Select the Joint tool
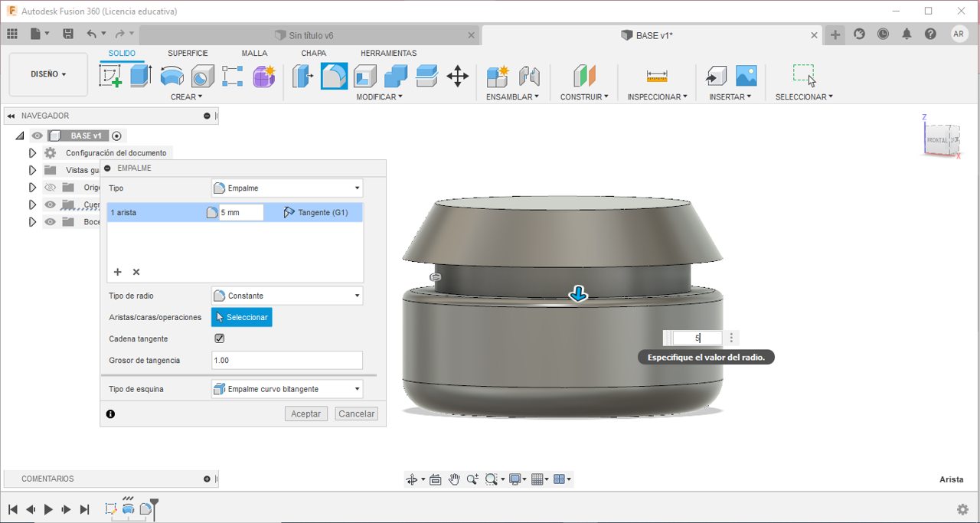 pos(529,76)
